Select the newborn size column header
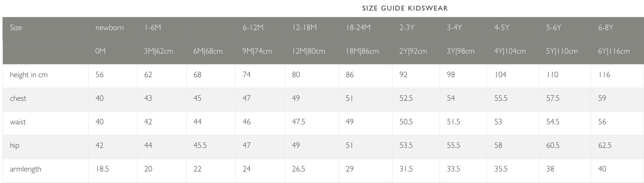Viewport: 644px width, 183px height. 110,28
